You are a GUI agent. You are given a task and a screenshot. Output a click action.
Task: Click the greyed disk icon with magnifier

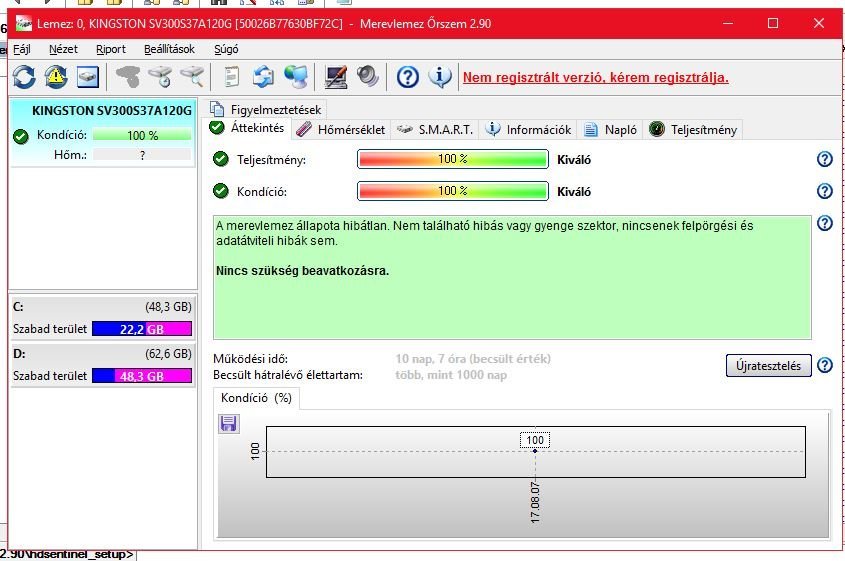click(x=192, y=77)
